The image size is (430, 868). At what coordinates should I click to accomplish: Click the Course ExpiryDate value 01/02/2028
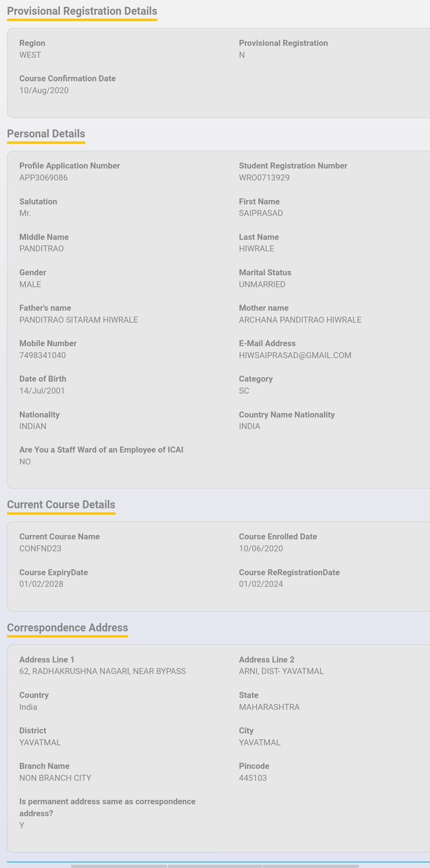tap(41, 584)
